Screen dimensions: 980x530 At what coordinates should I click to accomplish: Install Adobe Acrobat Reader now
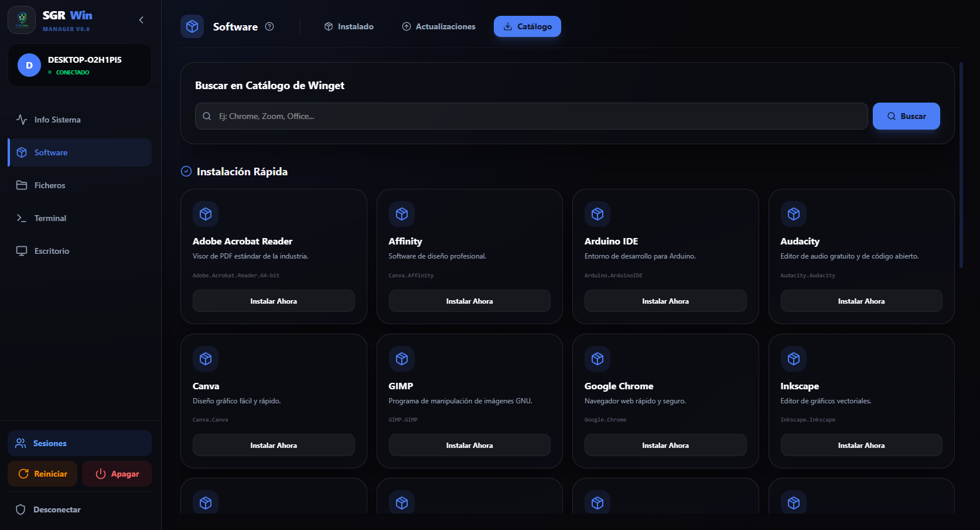click(274, 301)
